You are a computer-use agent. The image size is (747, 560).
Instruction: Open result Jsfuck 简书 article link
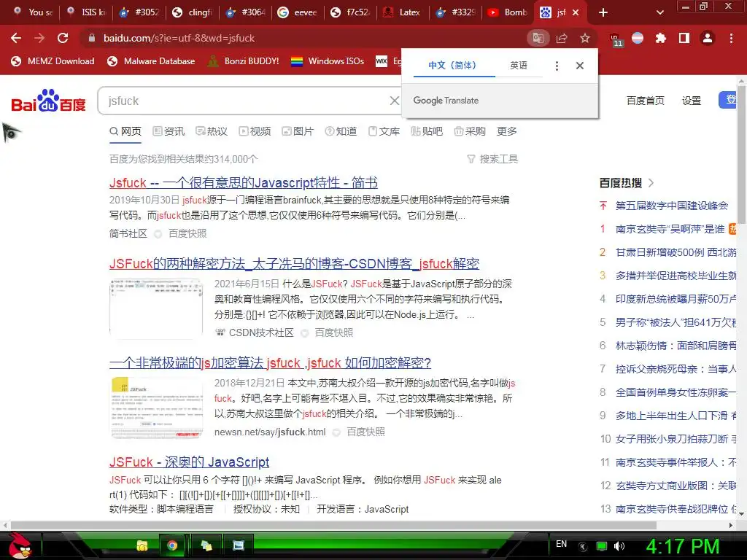tap(244, 183)
